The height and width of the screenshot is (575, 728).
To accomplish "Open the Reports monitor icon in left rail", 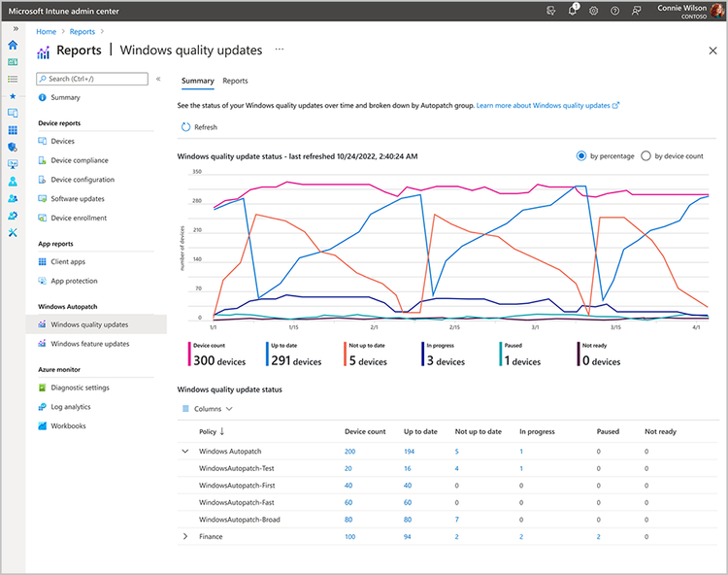I will (13, 164).
